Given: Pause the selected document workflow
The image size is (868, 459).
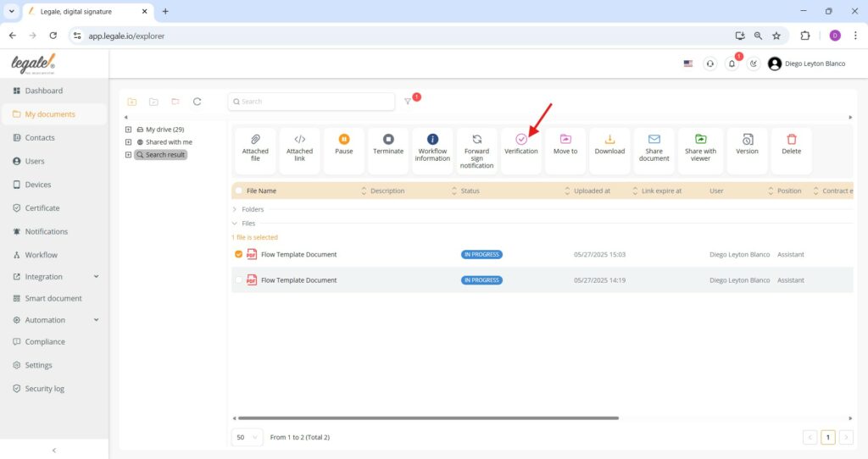Looking at the screenshot, I should click(344, 151).
